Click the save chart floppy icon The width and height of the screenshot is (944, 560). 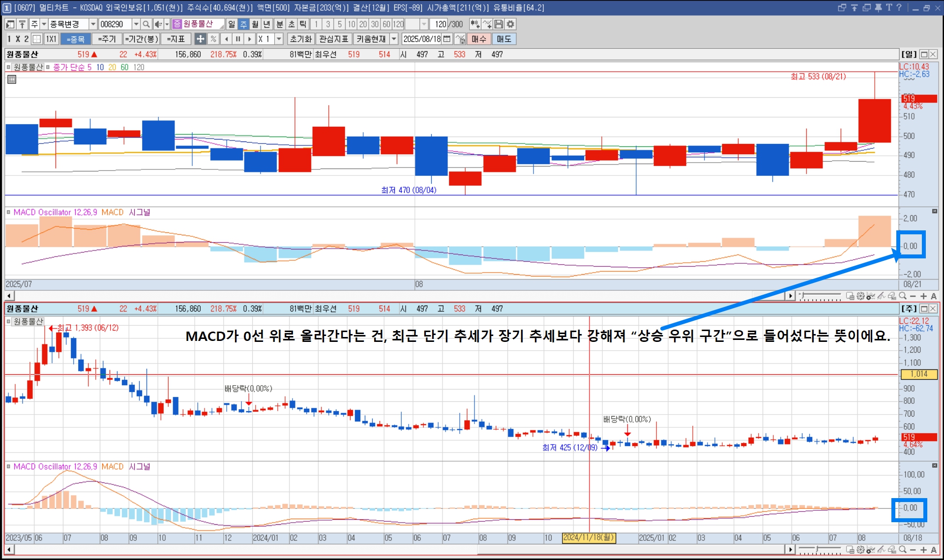(499, 24)
